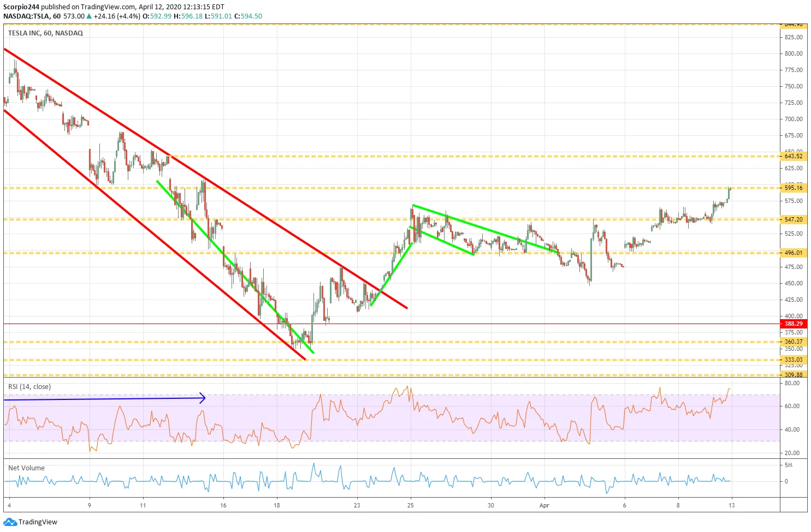The width and height of the screenshot is (811, 532).
Task: Click the 525.00 price axis tick
Action: [794, 234]
